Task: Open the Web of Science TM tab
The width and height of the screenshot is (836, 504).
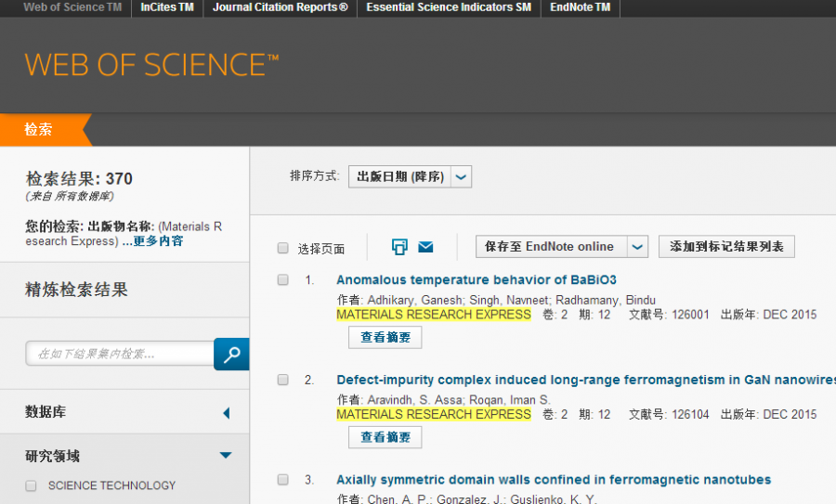Action: 72,7
